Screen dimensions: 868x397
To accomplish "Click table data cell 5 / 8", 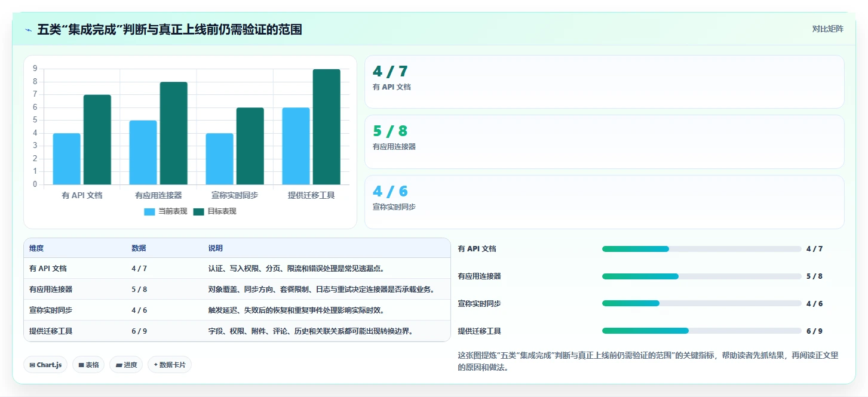I will click(139, 290).
